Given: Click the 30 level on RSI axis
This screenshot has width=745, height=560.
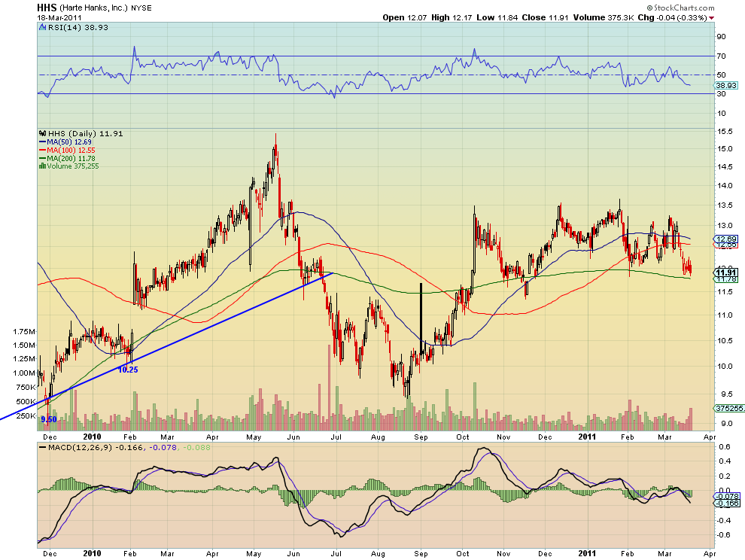Looking at the screenshot, I should click(x=721, y=94).
